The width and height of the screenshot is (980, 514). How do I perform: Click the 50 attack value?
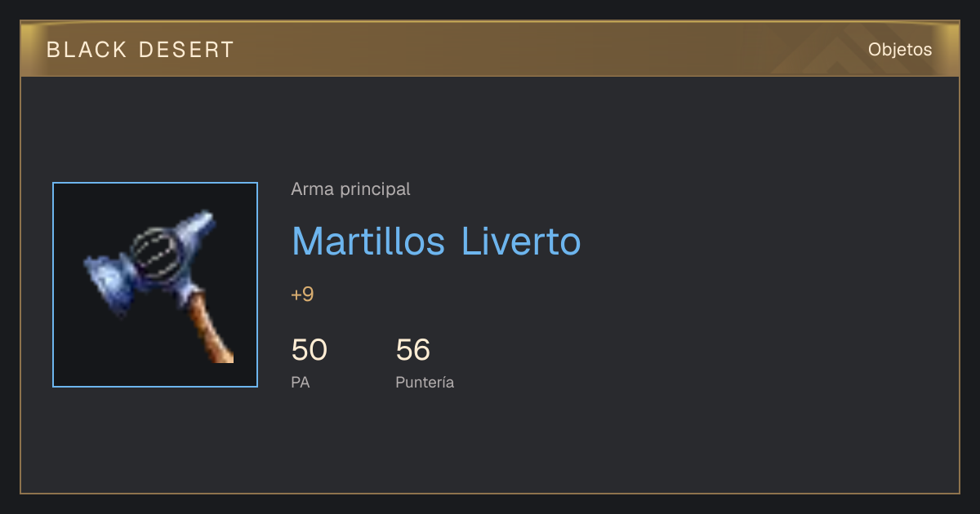coord(309,350)
